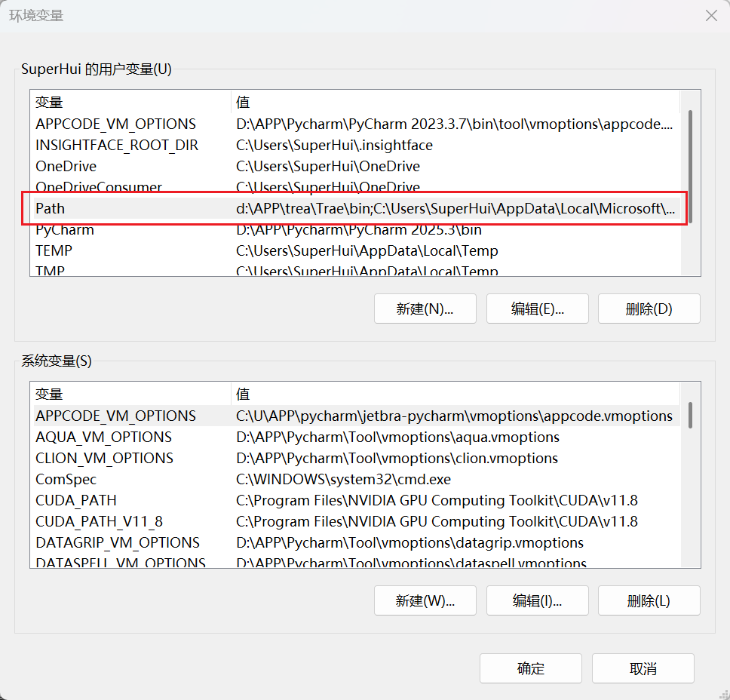Viewport: 730px width, 700px height.
Task: Click value C:\WINDOWS\system32\cmd.exe
Action: 344,479
